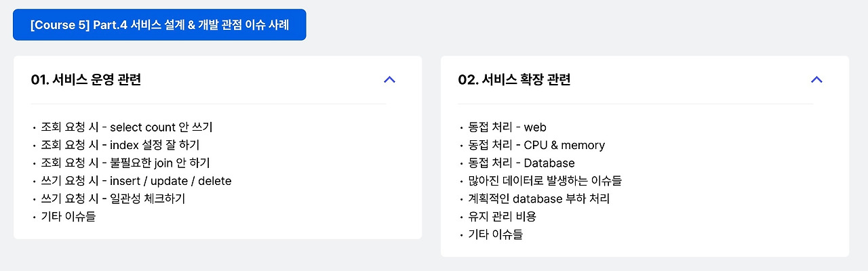Collapse the 02. 서비스 확장 관련 section chevron
Image resolution: width=868 pixels, height=271 pixels.
coord(816,80)
